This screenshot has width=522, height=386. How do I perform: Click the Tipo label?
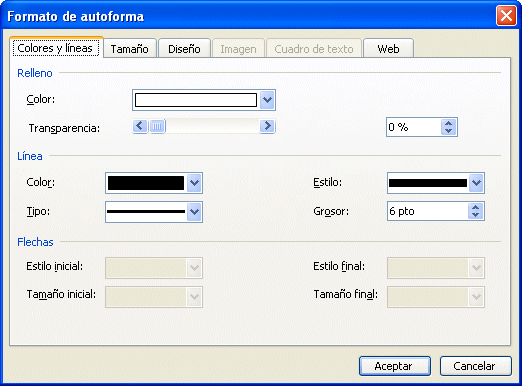[x=38, y=211]
